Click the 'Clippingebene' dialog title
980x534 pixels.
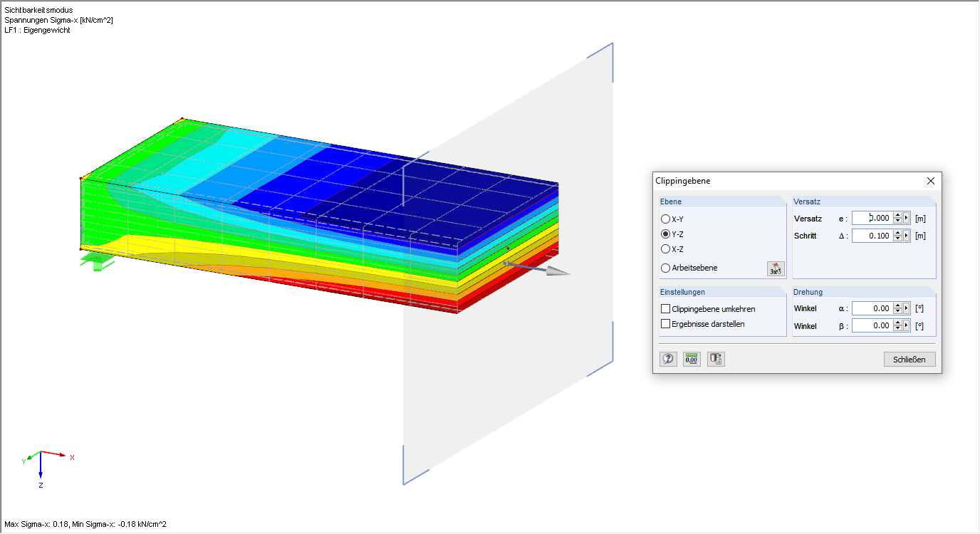pyautogui.click(x=682, y=181)
